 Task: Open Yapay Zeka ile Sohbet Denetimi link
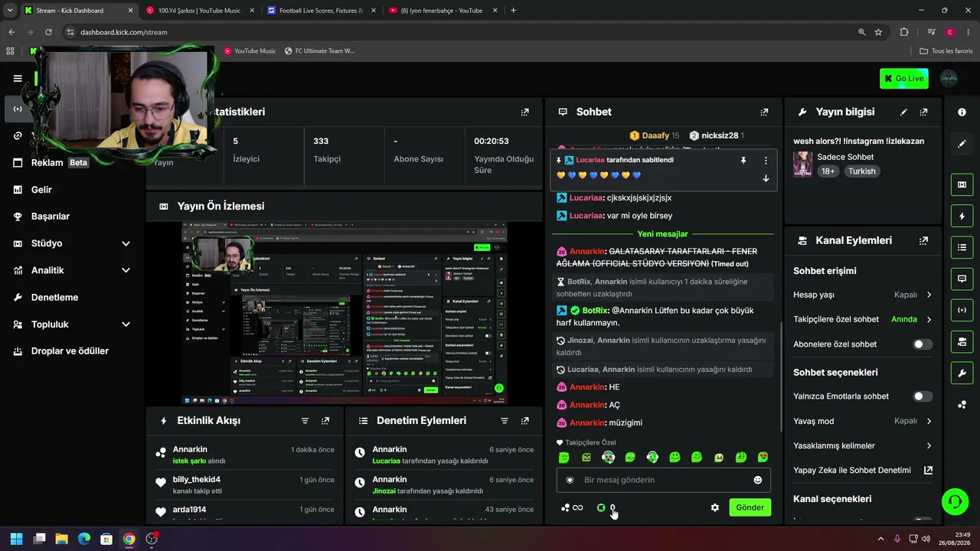click(863, 471)
